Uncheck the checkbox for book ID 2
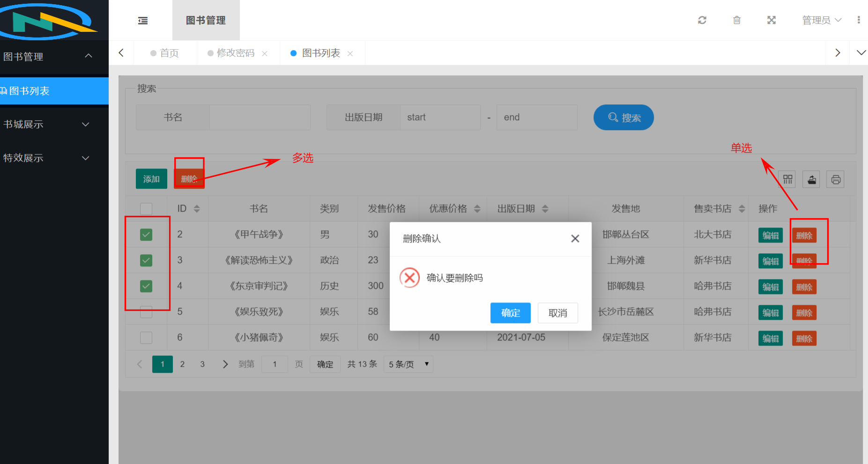The width and height of the screenshot is (868, 464). pos(146,235)
